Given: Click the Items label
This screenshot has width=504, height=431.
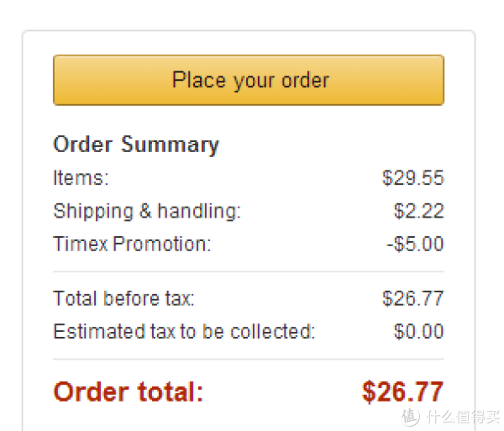Looking at the screenshot, I should tap(81, 178).
